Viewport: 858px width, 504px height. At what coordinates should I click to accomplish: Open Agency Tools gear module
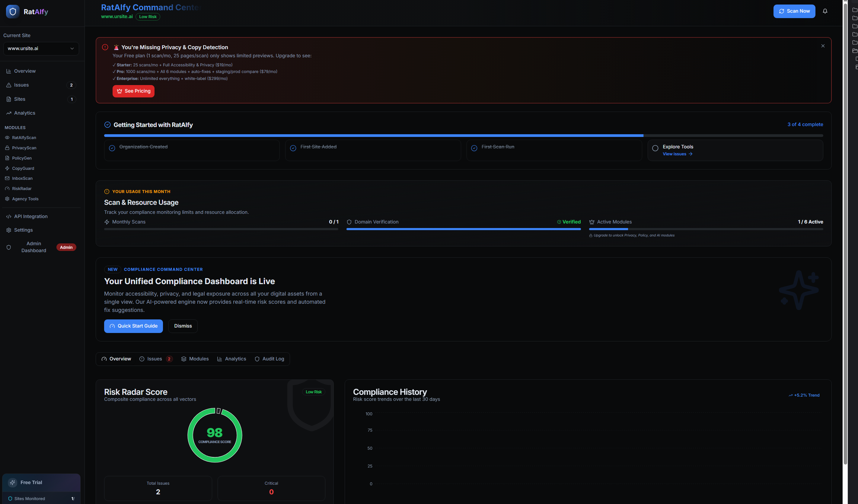click(7, 199)
